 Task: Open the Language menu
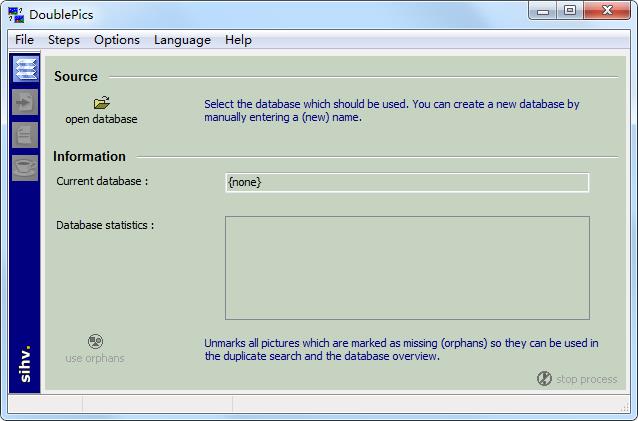tap(182, 40)
